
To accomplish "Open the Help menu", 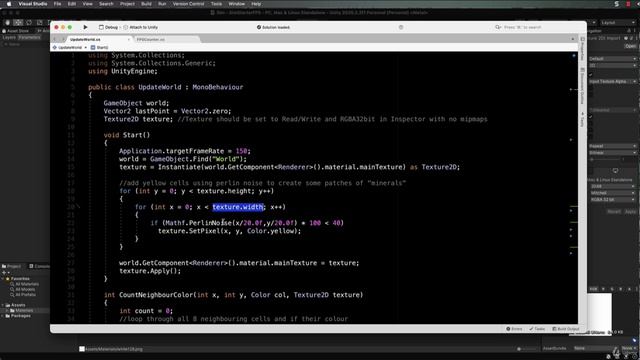I will click(x=256, y=4).
